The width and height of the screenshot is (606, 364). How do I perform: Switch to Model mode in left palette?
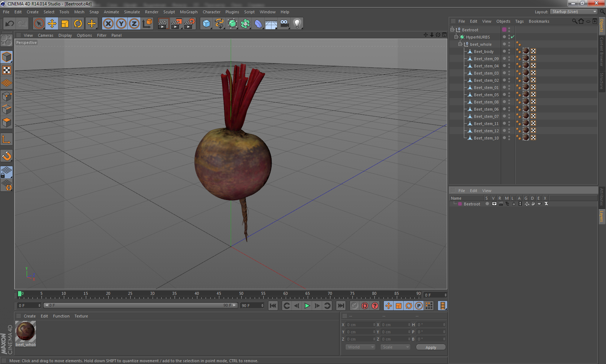tap(7, 57)
